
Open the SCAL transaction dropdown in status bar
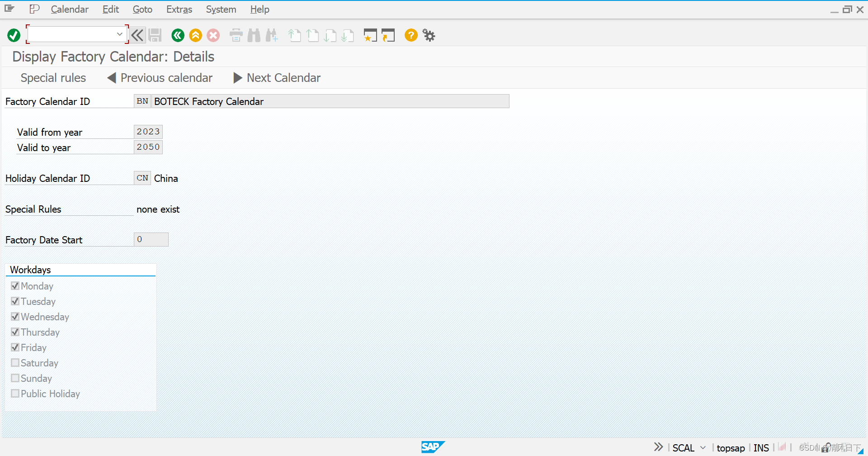(703, 447)
